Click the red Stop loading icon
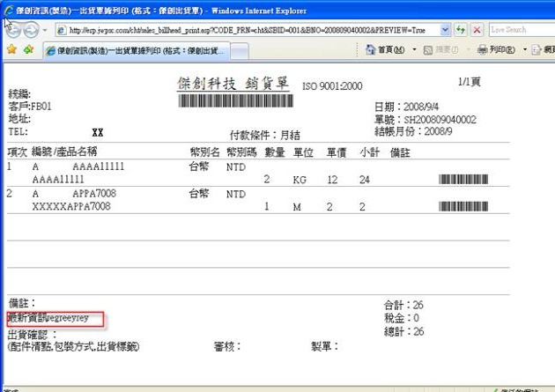The width and height of the screenshot is (555, 392). [477, 29]
